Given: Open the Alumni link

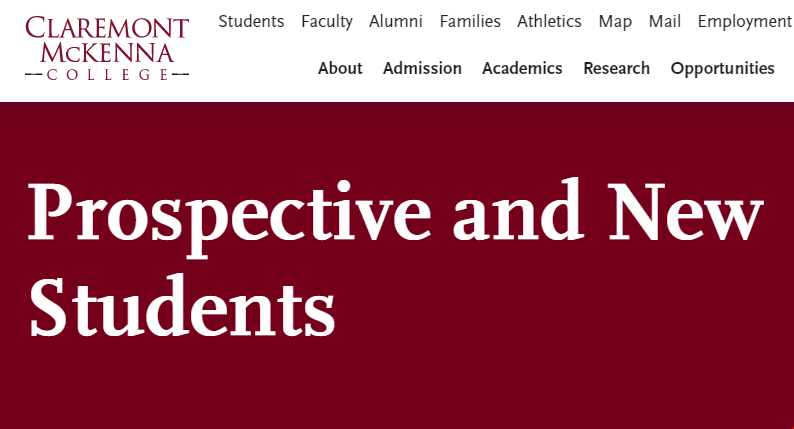Looking at the screenshot, I should 395,21.
